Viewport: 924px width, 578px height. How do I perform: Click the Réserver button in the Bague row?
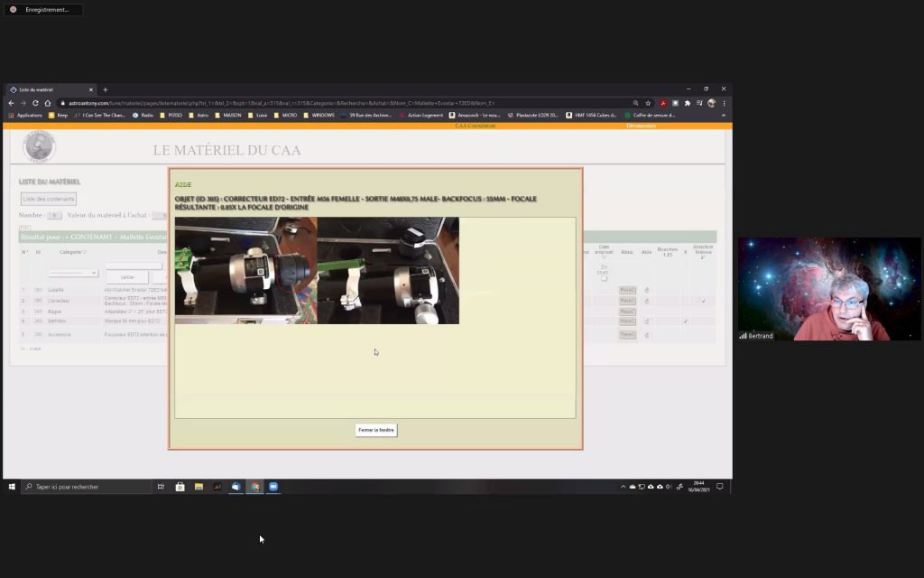pos(627,312)
